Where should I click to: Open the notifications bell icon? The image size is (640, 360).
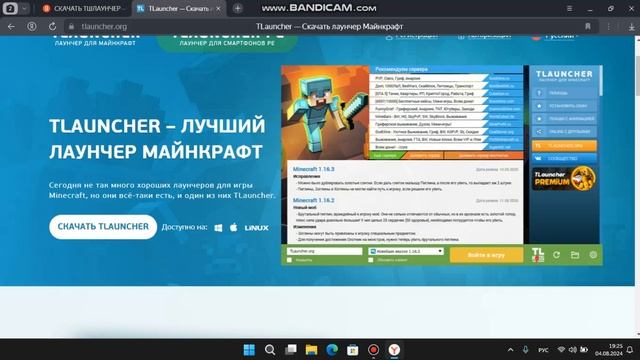point(630,350)
